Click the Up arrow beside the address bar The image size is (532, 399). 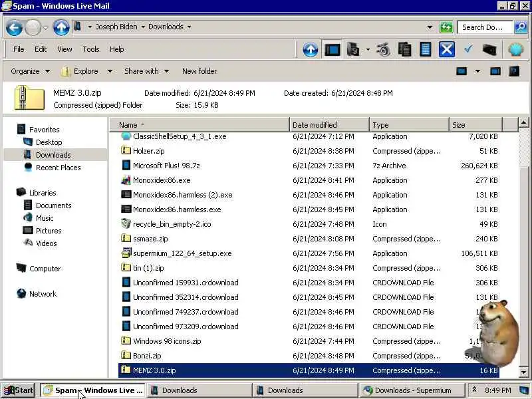(x=61, y=27)
